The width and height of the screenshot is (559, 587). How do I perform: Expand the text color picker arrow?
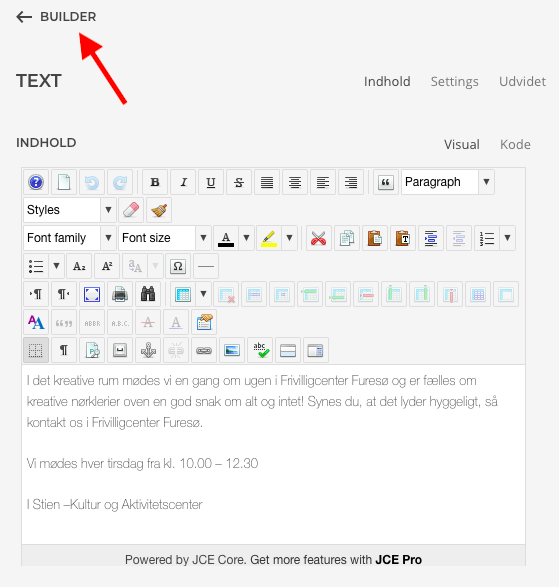click(246, 238)
